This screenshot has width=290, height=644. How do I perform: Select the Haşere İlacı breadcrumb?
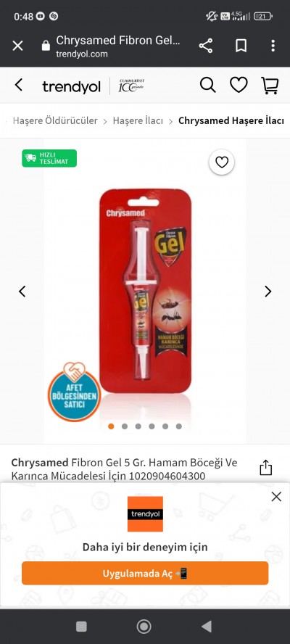[138, 120]
